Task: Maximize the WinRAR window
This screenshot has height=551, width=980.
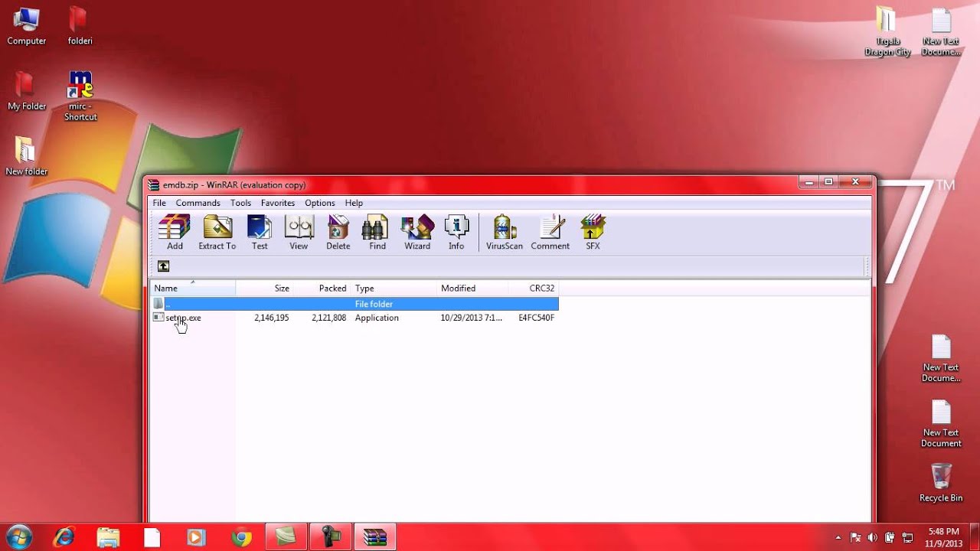Action: pos(828,182)
